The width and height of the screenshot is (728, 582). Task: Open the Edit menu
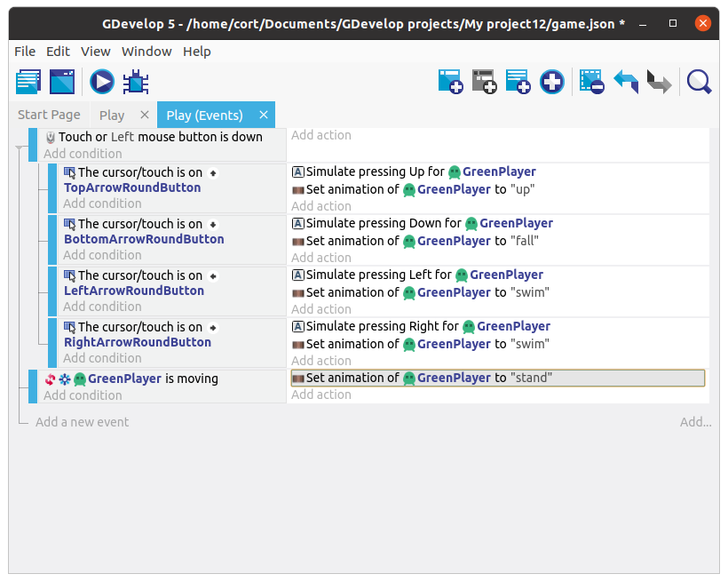(x=58, y=52)
